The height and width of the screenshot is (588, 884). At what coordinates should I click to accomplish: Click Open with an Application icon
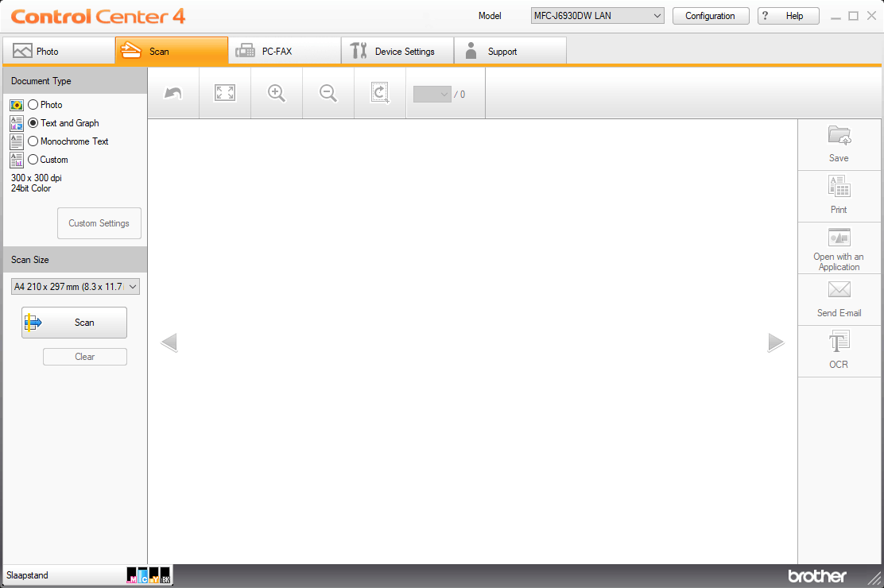pyautogui.click(x=839, y=238)
